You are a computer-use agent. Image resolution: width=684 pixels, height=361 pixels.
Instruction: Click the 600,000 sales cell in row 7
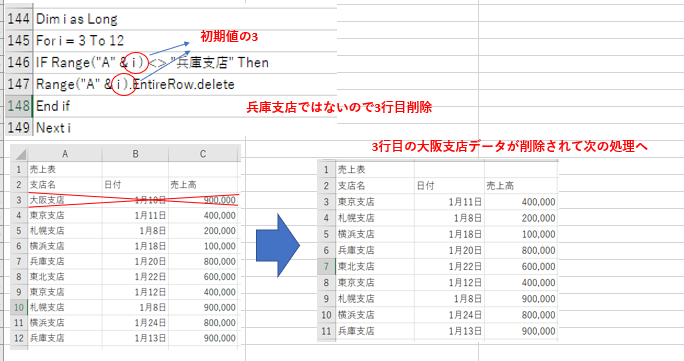(521, 266)
